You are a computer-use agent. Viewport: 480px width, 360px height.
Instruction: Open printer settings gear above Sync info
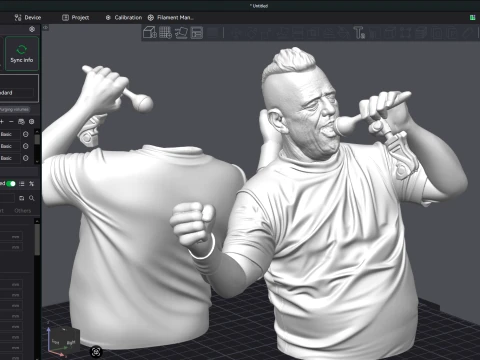coord(32,29)
